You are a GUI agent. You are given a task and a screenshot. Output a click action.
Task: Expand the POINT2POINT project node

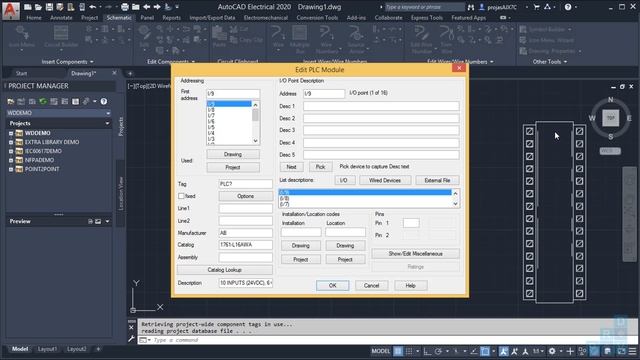click(x=11, y=169)
